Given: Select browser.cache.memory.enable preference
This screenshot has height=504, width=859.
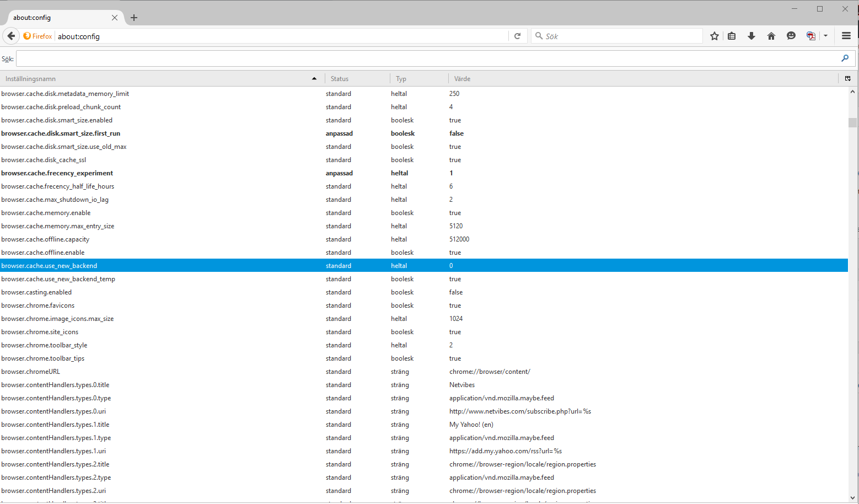Looking at the screenshot, I should coord(424,213).
